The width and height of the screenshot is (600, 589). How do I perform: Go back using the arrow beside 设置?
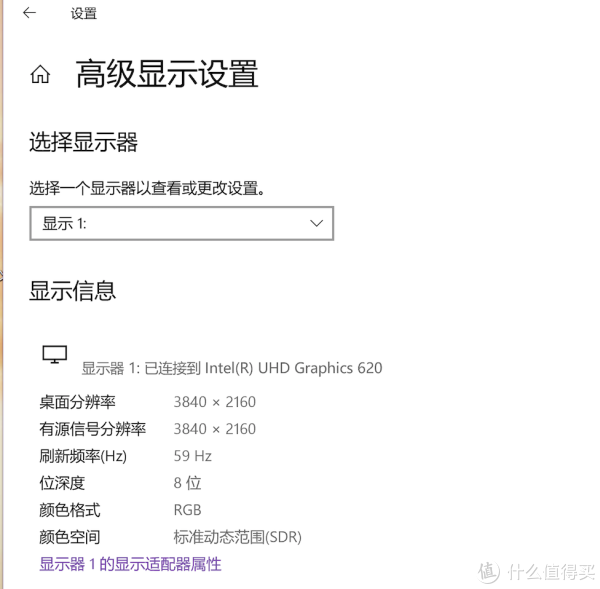click(29, 13)
